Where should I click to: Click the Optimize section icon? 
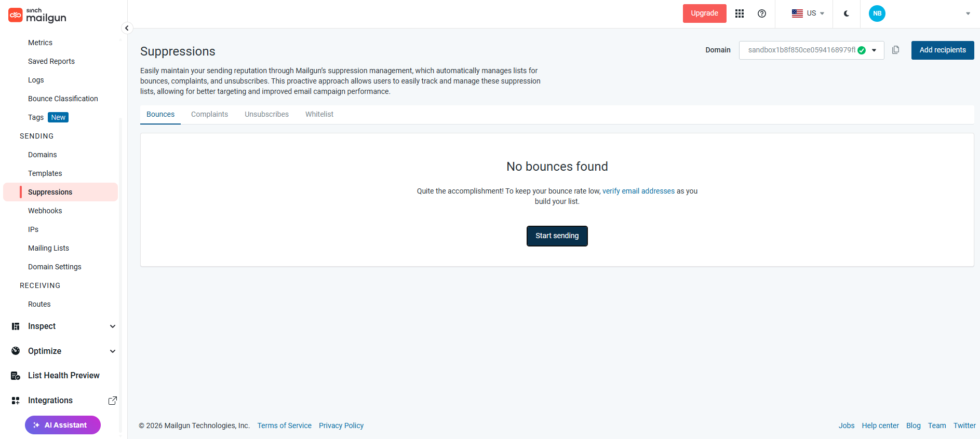(16, 351)
